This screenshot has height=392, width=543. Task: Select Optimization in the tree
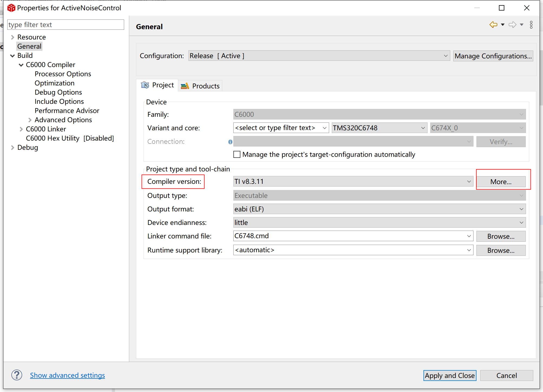point(54,83)
